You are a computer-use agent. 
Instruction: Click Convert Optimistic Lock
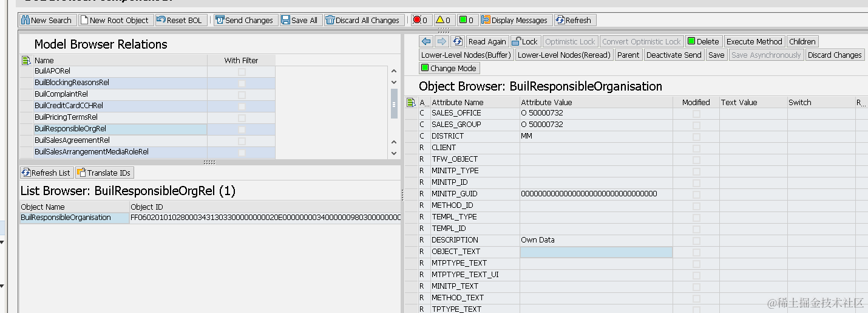[642, 41]
